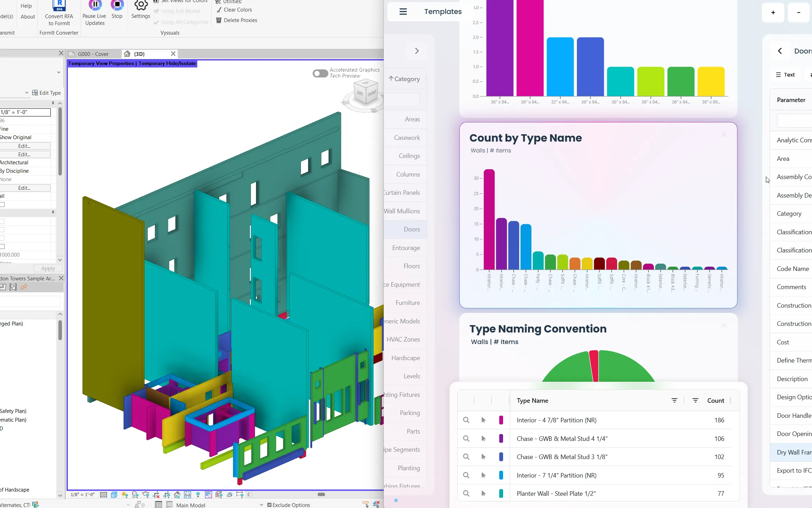Click the view scale 1/8" = 1'-0" field
This screenshot has width=812, height=508.
pyautogui.click(x=25, y=112)
